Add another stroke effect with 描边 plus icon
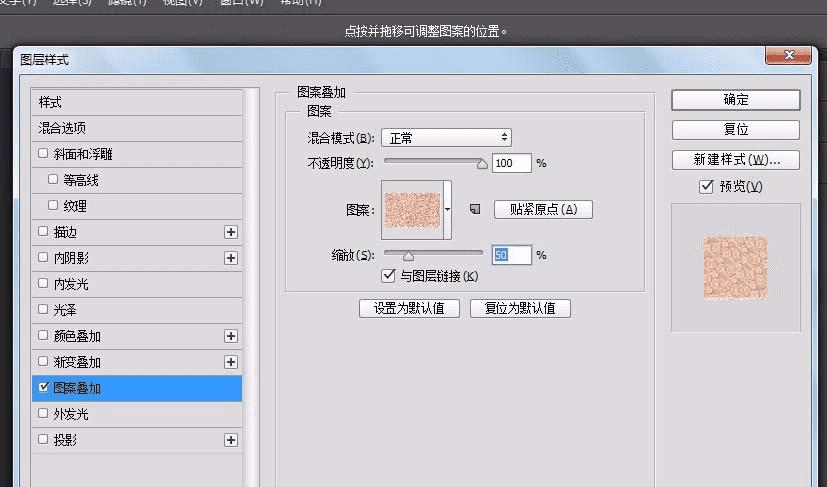Screen dimensions: 827x487 [x=230, y=232]
